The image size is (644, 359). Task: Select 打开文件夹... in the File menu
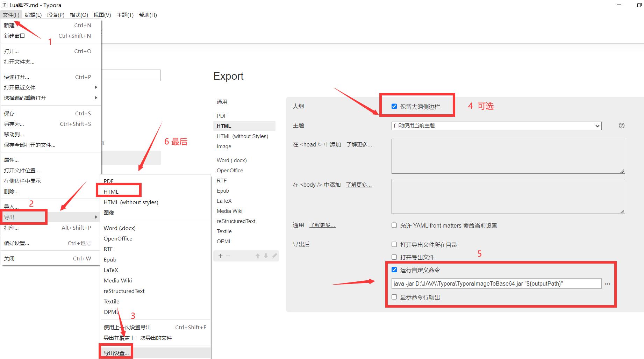click(x=51, y=62)
